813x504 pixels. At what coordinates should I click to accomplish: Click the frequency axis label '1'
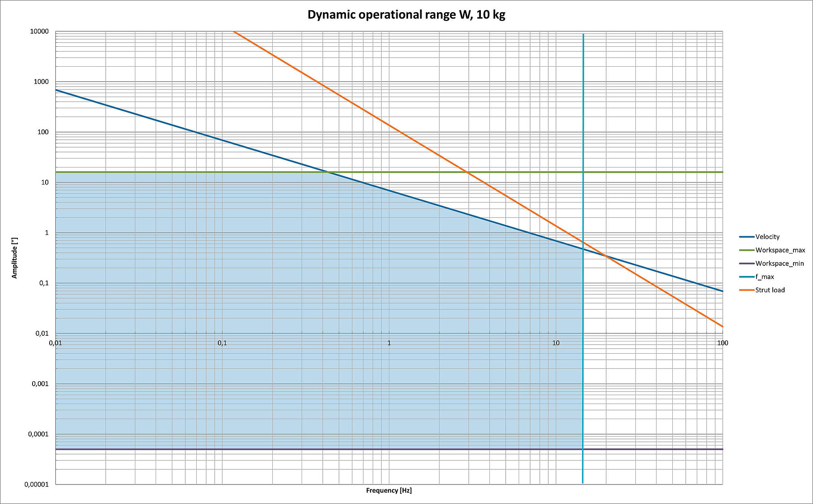(x=389, y=343)
